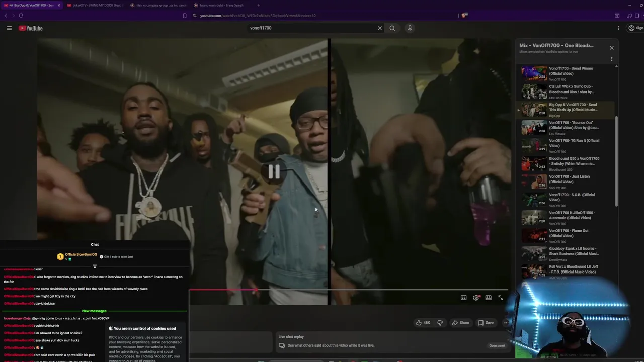Switch to Big Opp & VonOff1700 browser tab
The width and height of the screenshot is (644, 362).
pos(31,5)
